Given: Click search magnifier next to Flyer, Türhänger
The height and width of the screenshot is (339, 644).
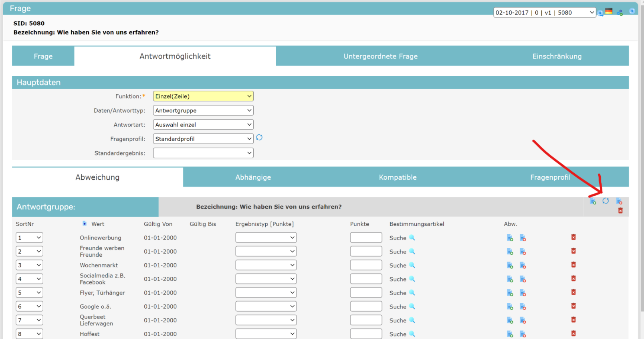Looking at the screenshot, I should [412, 293].
